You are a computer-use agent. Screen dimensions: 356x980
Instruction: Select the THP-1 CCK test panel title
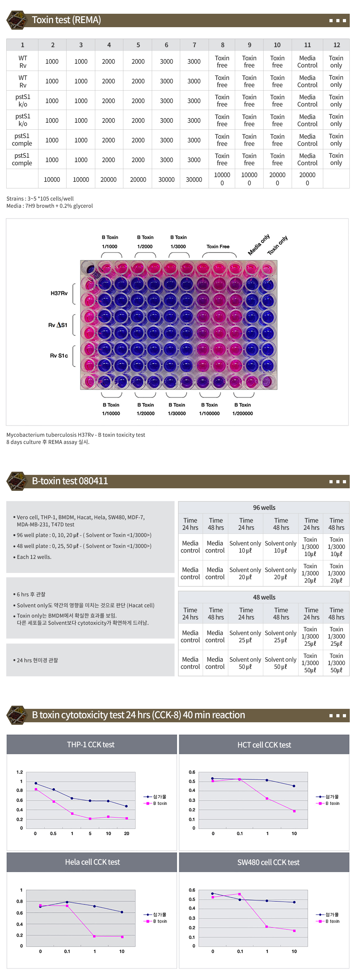tap(91, 744)
